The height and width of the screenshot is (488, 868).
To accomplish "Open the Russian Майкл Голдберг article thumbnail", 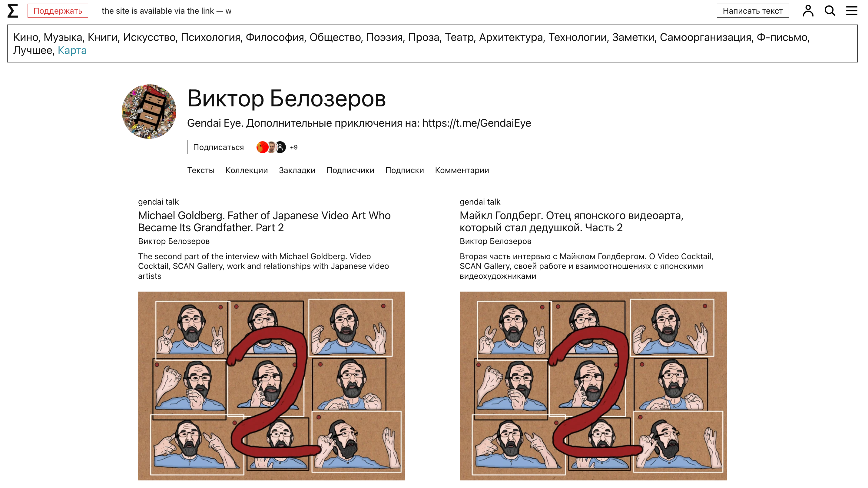I will point(593,386).
